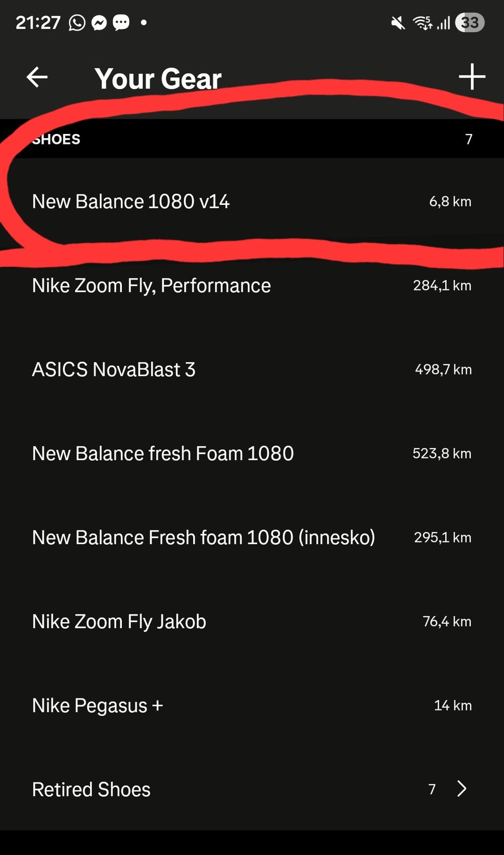Open Retired Shoes list

pyautogui.click(x=252, y=789)
